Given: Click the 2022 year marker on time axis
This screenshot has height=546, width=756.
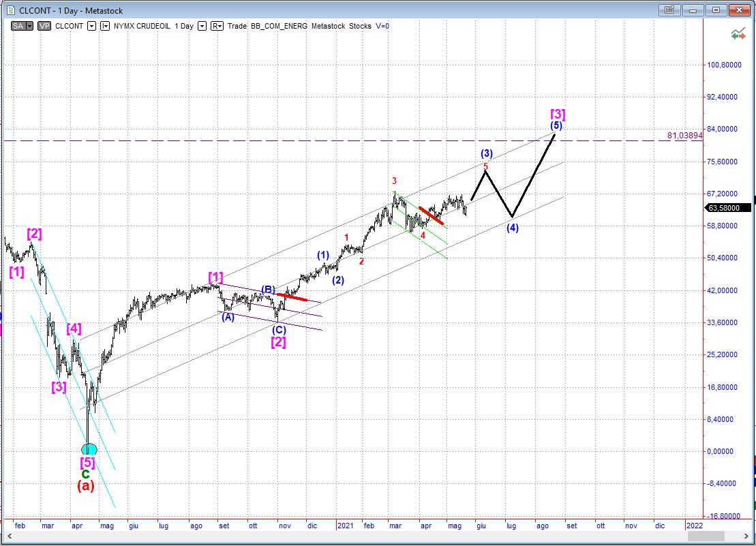Looking at the screenshot, I should (694, 526).
